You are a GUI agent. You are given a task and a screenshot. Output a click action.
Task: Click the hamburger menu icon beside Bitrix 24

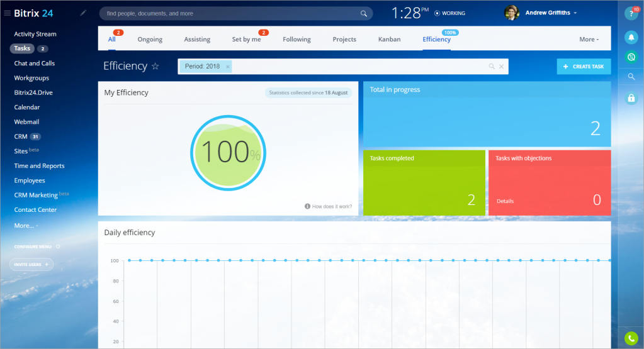[7, 13]
